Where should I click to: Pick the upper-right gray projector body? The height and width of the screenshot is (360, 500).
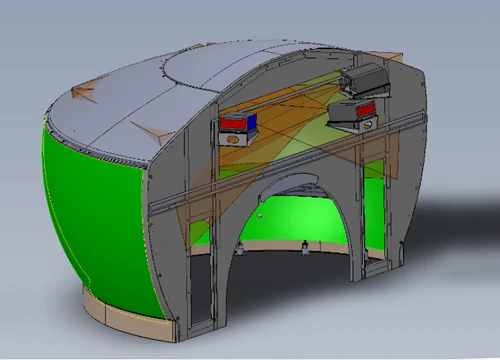[x=366, y=79]
